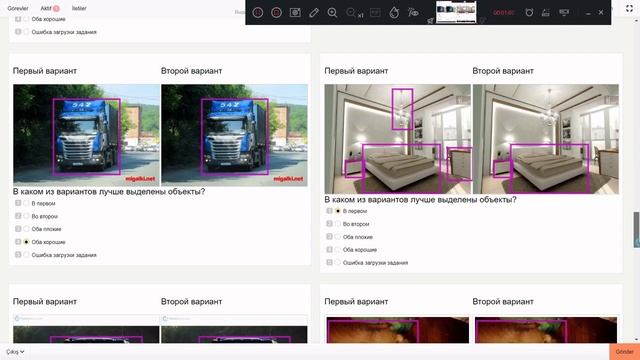Choose 'Оба плохие' for the truck task
The height and width of the screenshot is (360, 640).
coord(27,229)
